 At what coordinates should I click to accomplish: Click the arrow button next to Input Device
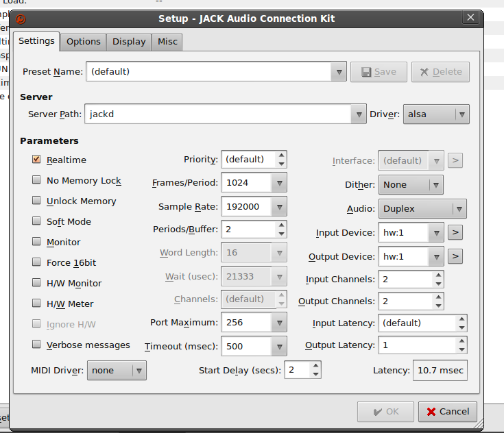[x=455, y=232]
